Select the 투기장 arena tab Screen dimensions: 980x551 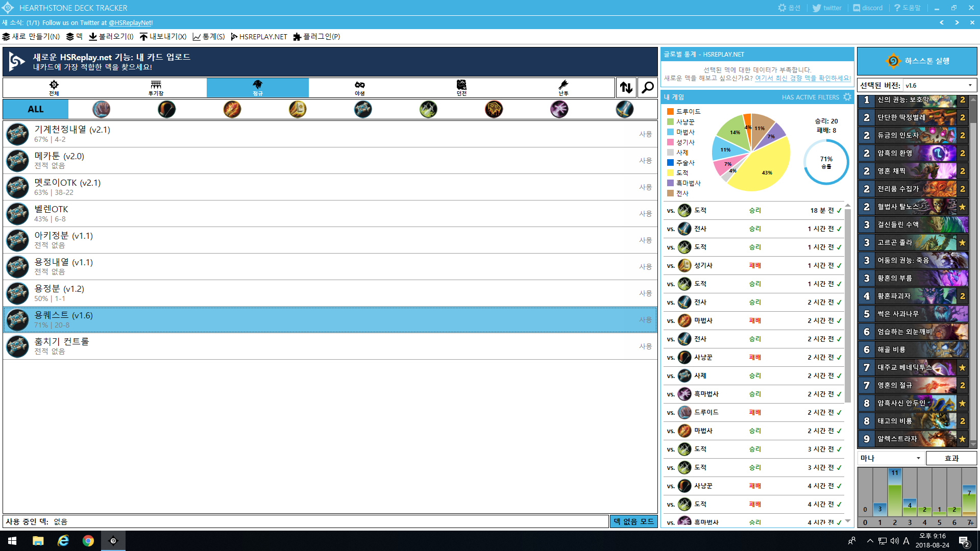[x=156, y=88]
